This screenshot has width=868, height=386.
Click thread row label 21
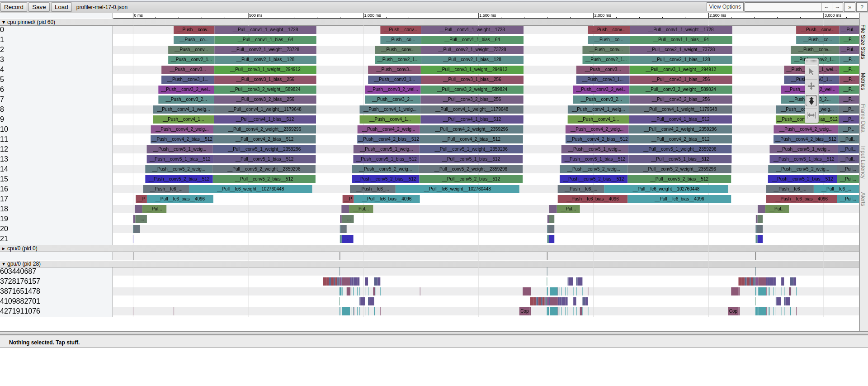pos(4,239)
